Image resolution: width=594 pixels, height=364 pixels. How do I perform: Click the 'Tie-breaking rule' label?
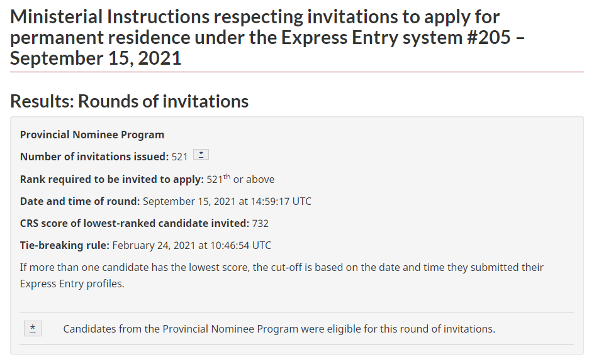tap(64, 245)
